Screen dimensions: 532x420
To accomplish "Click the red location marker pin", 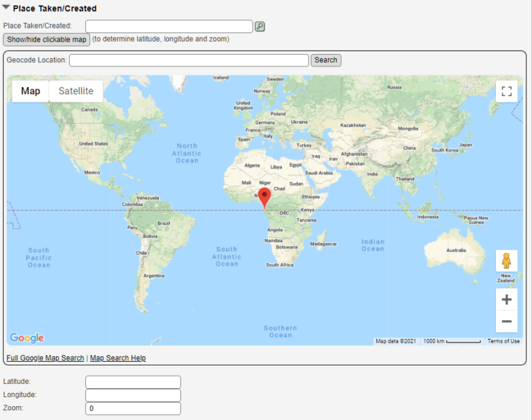I will click(x=264, y=197).
